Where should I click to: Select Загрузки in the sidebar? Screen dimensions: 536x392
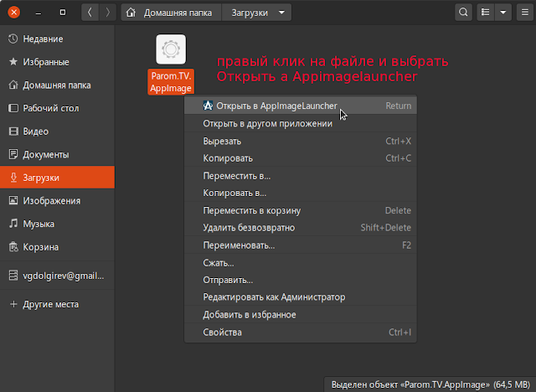point(58,178)
